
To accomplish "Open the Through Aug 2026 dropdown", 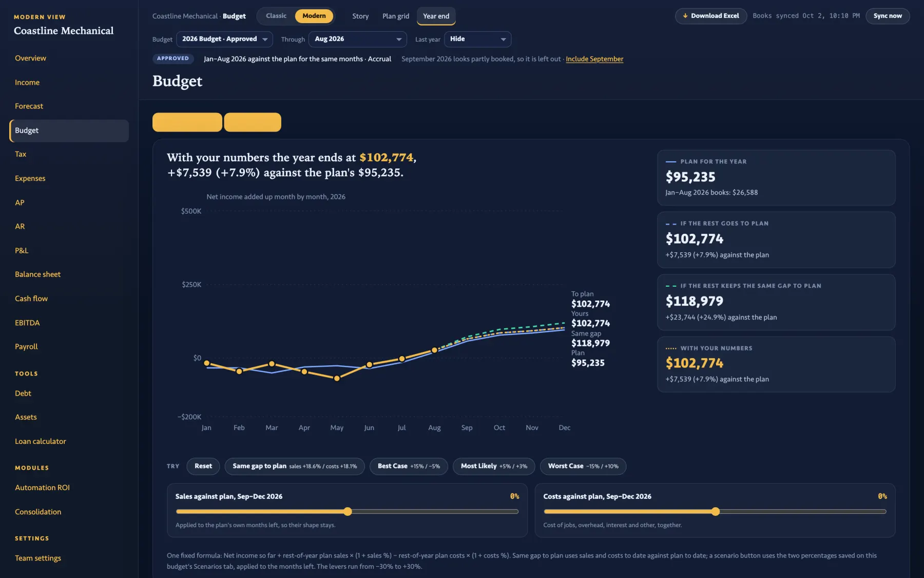I will [358, 39].
